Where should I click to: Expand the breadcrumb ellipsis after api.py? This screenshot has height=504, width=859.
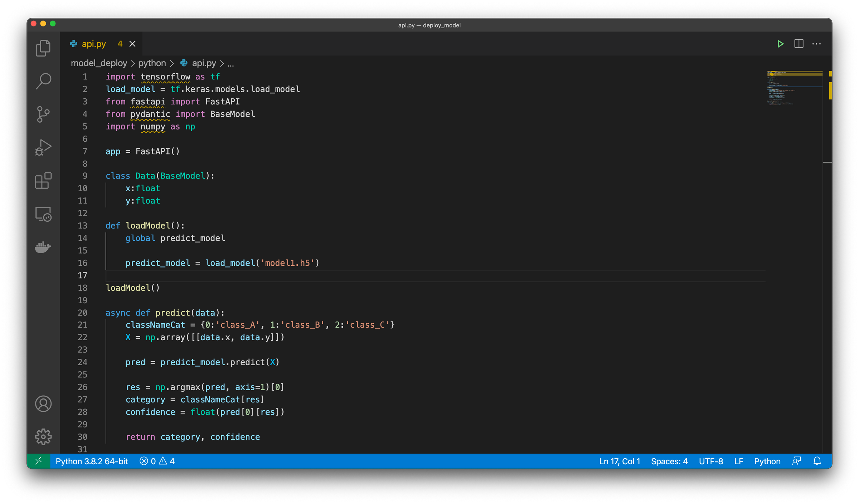point(231,63)
